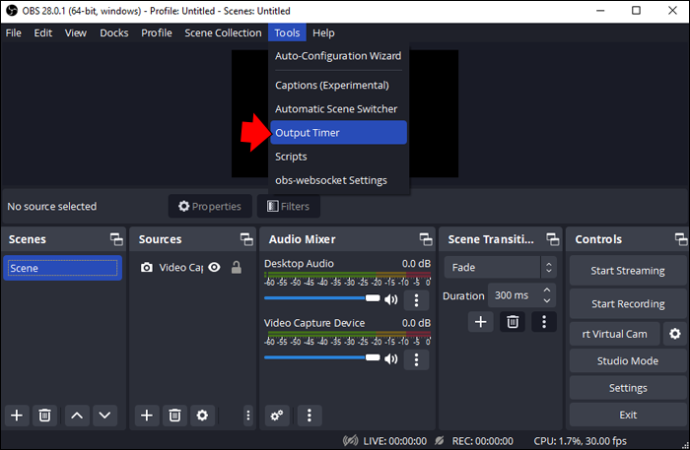Choose Scripts from Tools menu
Image resolution: width=690 pixels, height=450 pixels.
click(338, 157)
